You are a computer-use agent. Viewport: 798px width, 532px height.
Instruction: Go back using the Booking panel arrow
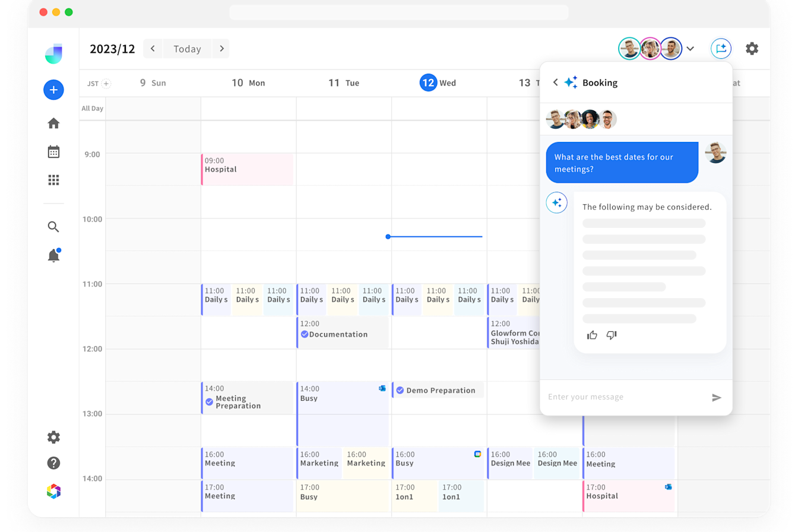(x=555, y=83)
